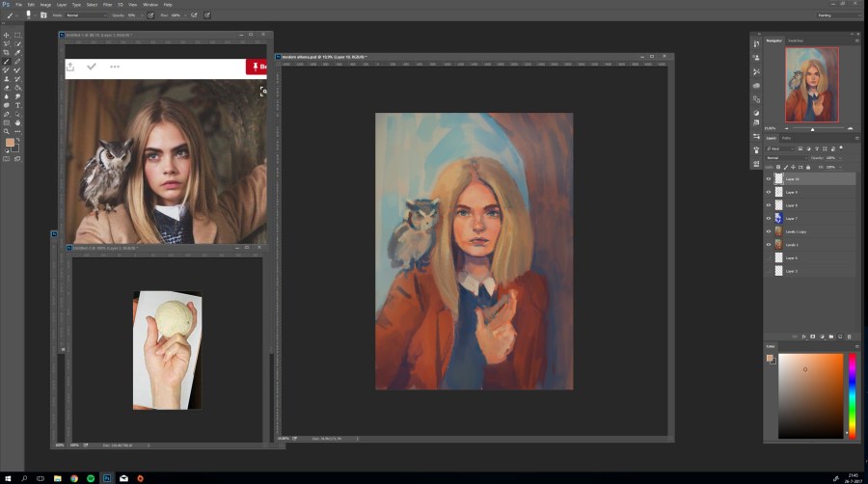Viewport: 868px width, 484px height.
Task: Select the Zoom tool in toolbar
Action: tap(7, 131)
